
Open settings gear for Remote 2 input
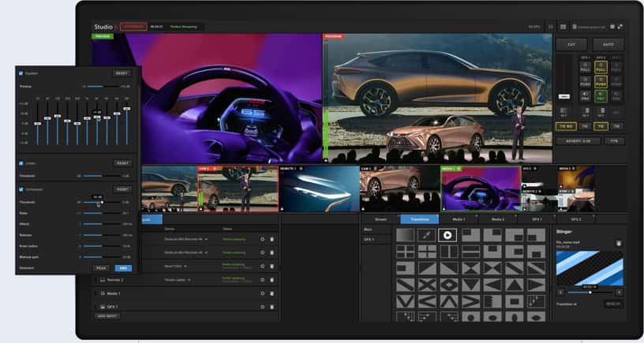(x=263, y=280)
